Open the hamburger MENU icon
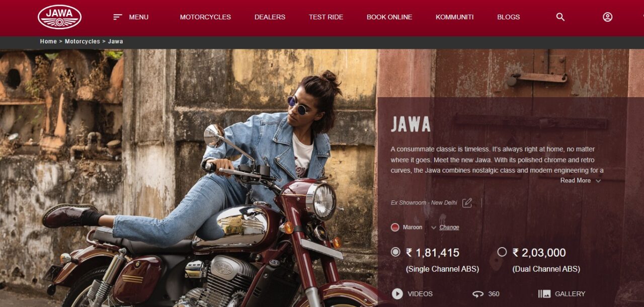Image resolution: width=644 pixels, height=307 pixels. (118, 17)
